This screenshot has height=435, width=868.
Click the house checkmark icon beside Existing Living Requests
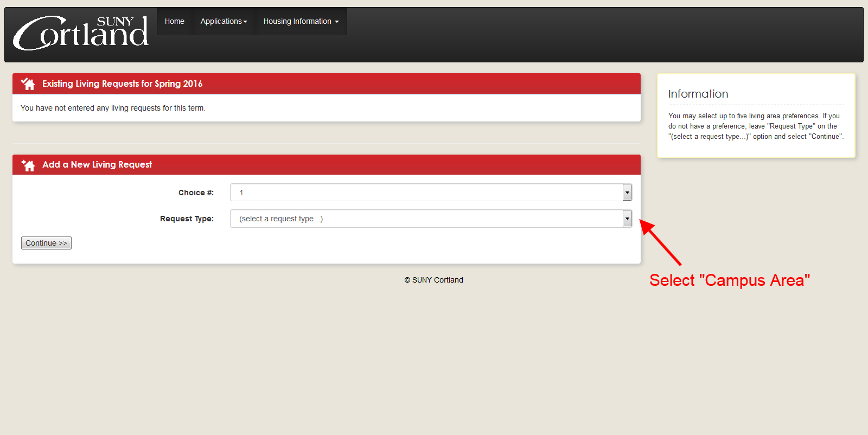coord(28,84)
